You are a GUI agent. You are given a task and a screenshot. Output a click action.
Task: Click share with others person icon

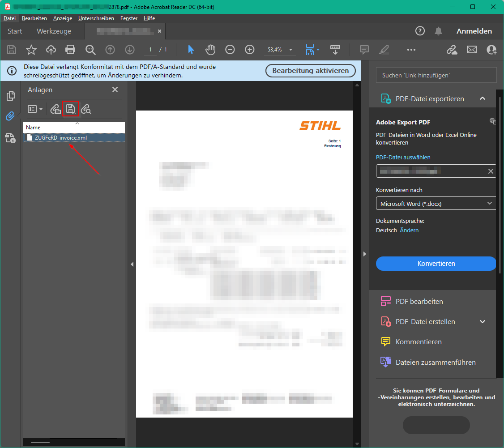coord(491,50)
